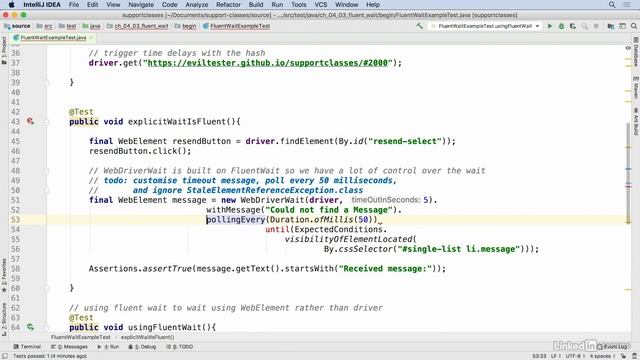Click the java breadcrumb in navigation bar

click(91, 26)
